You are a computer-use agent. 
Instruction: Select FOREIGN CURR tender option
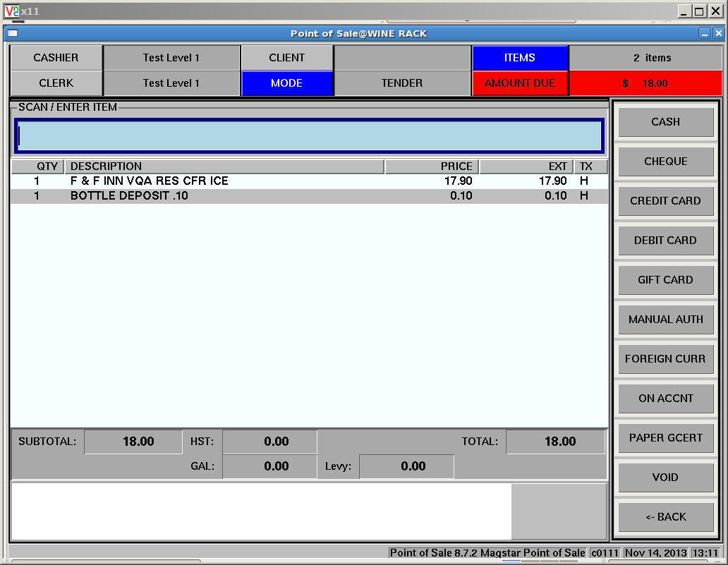(x=665, y=358)
